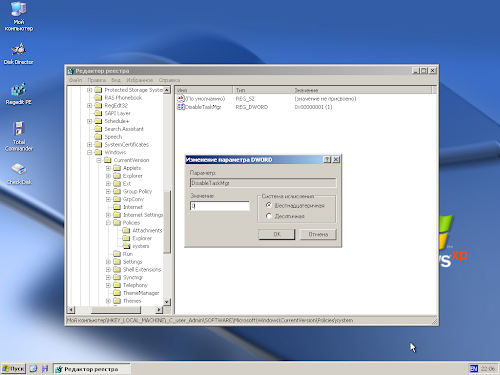Click the RegEdt32 folder icon
The width and height of the screenshot is (500, 375).
pos(98,105)
